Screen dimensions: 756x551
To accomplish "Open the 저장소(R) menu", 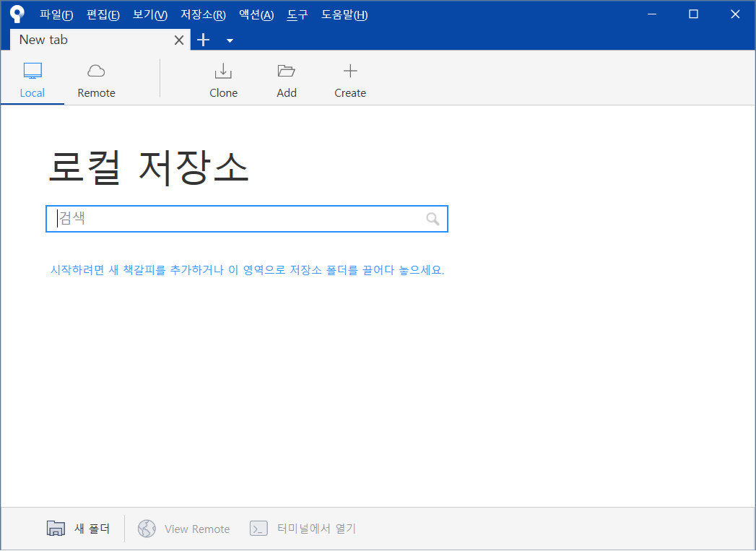I will click(203, 15).
